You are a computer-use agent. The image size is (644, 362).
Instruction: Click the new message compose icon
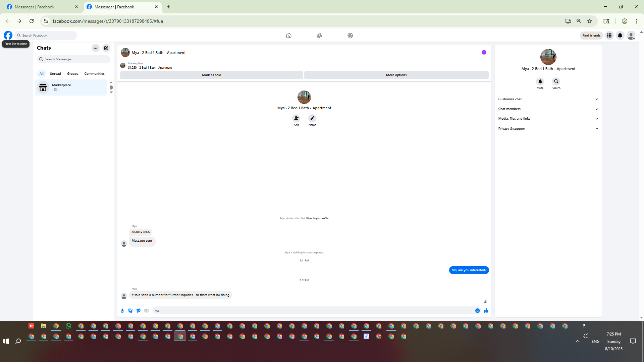106,48
